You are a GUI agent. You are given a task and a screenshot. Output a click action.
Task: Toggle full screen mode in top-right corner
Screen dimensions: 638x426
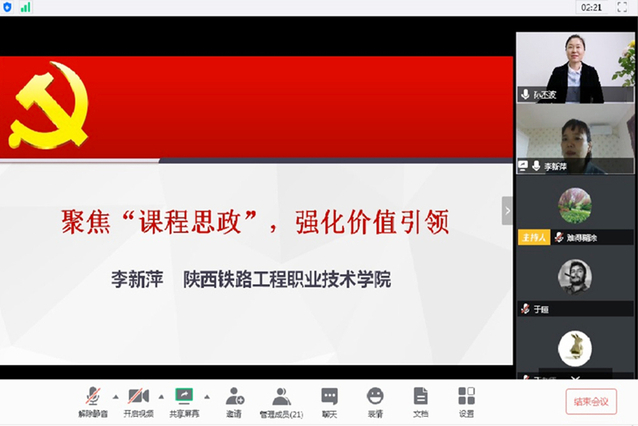tap(624, 7)
